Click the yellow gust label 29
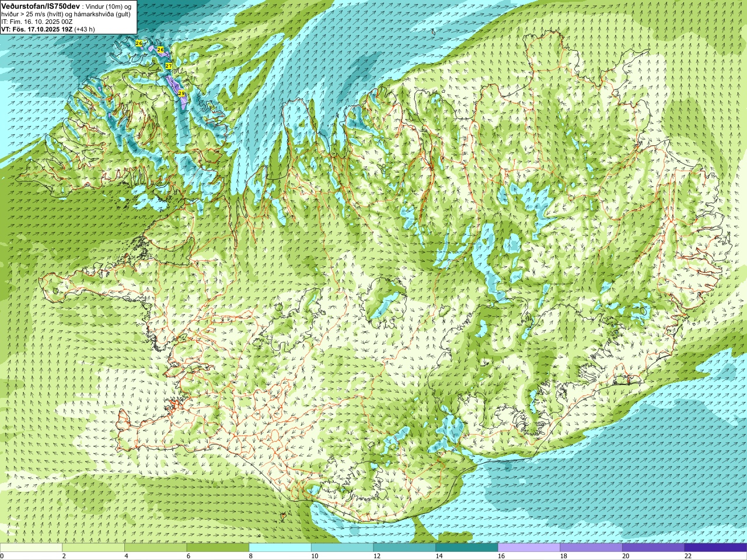Viewport: 747px width, 560px height. tap(181, 93)
